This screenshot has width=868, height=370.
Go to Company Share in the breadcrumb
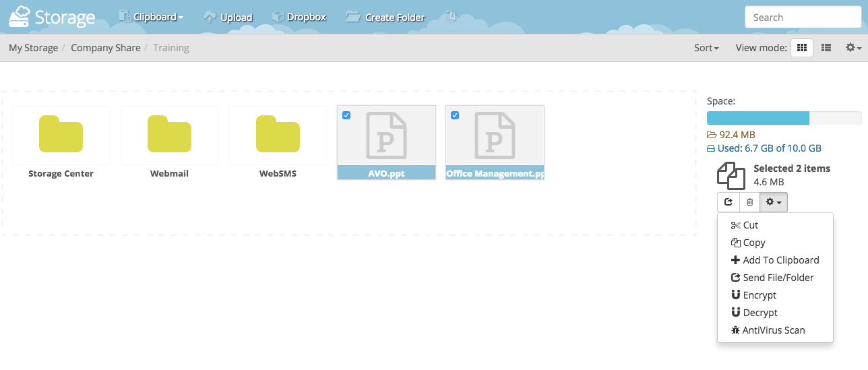pos(106,48)
